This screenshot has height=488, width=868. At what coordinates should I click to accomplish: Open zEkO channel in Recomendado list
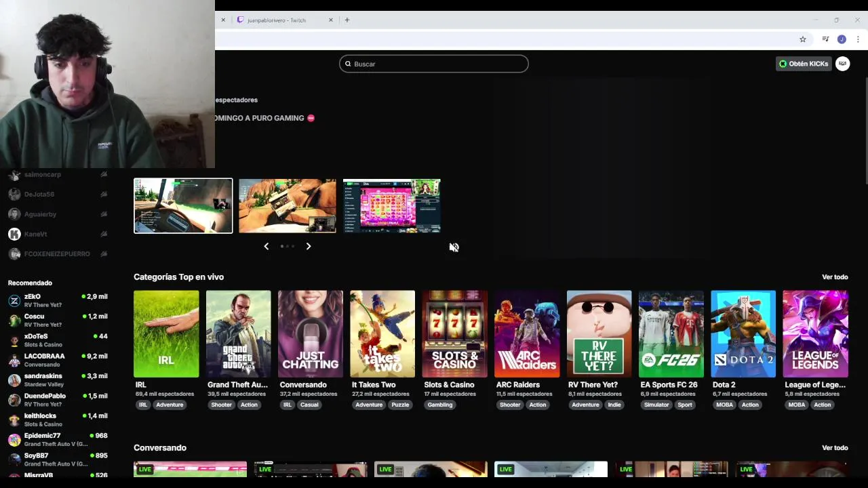(58, 301)
